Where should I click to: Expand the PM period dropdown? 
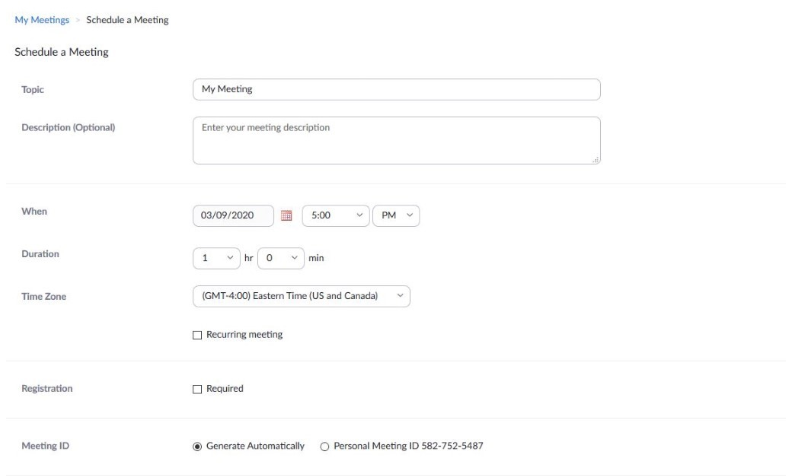click(396, 215)
